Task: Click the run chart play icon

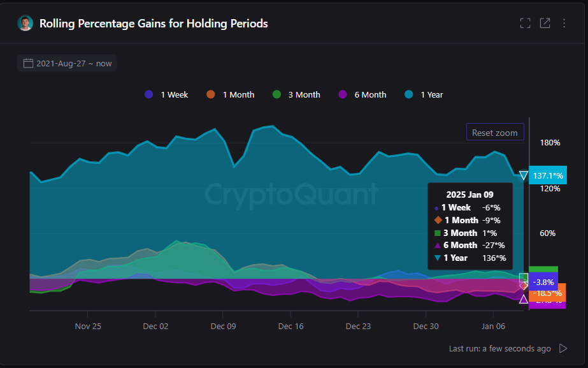Action: pyautogui.click(x=563, y=348)
